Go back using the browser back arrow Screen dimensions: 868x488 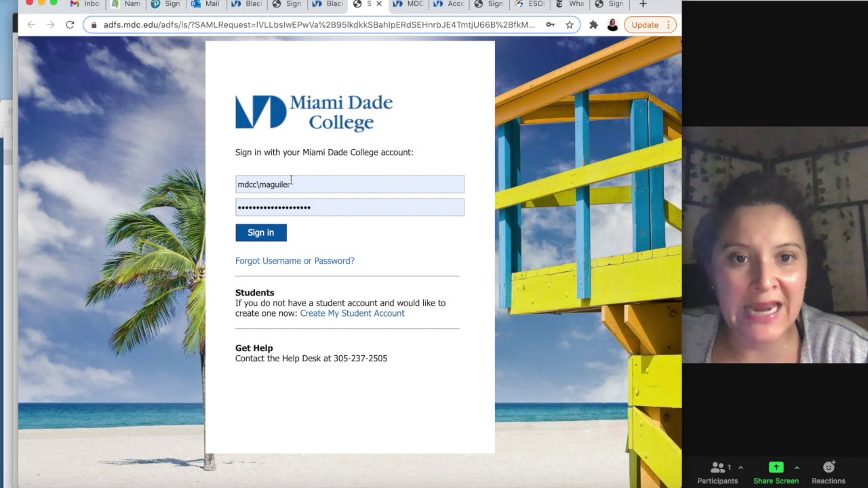click(31, 24)
